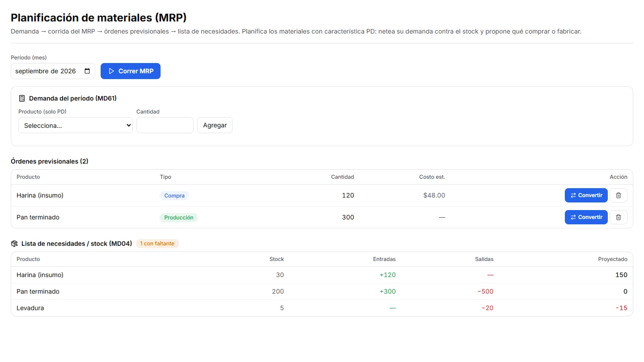Click the projected value -15 for Levadura

tap(622, 308)
